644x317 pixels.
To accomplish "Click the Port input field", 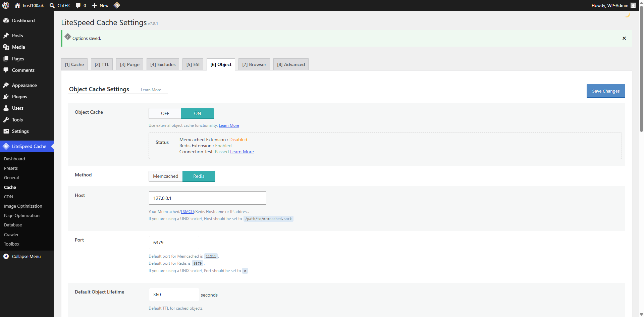I will coord(174,243).
